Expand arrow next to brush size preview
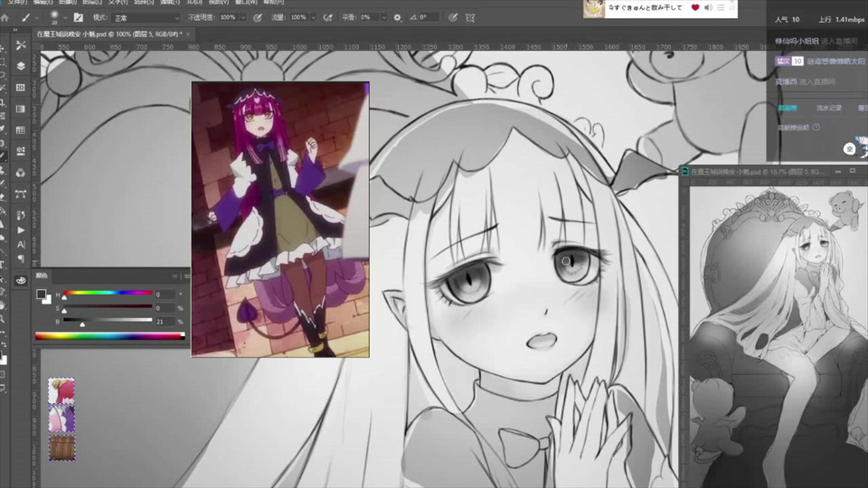Viewport: 868px width, 488px height. (65, 18)
